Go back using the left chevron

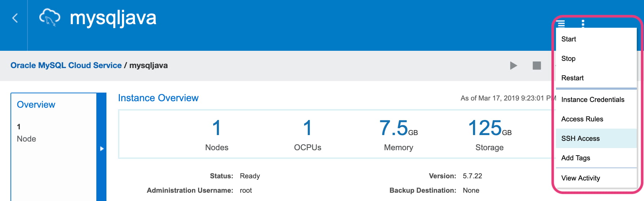[x=15, y=18]
